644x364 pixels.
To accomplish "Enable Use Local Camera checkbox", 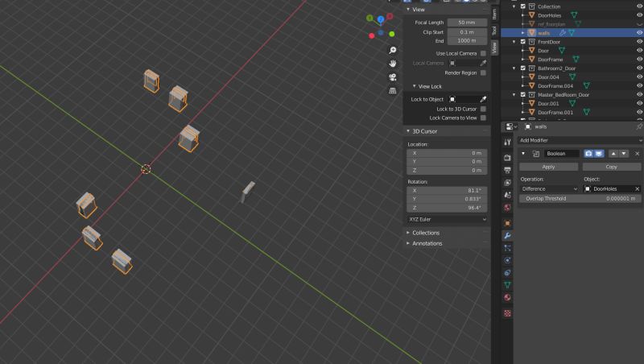I will pos(483,53).
